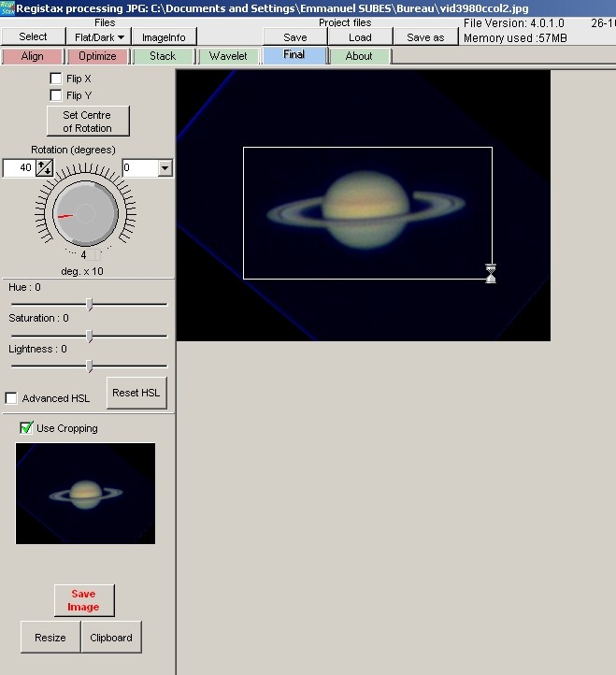
Task: Switch to the Optimize tab
Action: 97,56
